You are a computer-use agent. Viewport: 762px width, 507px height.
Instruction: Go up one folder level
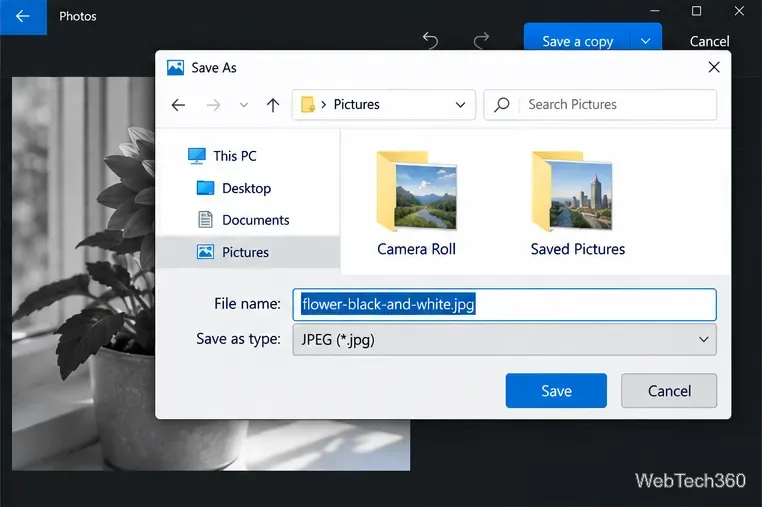tap(273, 105)
